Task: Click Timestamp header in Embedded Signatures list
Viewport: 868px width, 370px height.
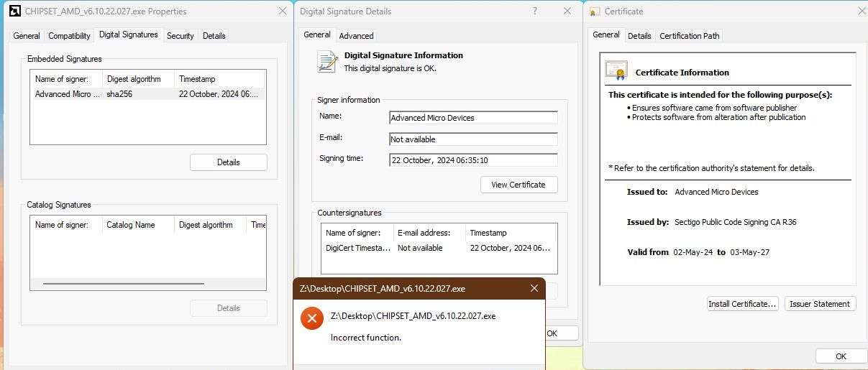Action: click(220, 79)
